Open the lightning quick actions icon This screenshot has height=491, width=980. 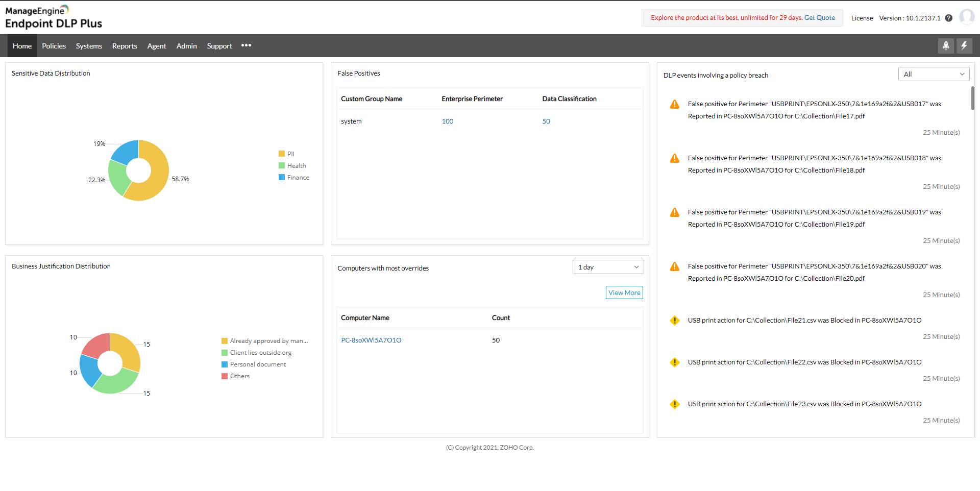(964, 45)
